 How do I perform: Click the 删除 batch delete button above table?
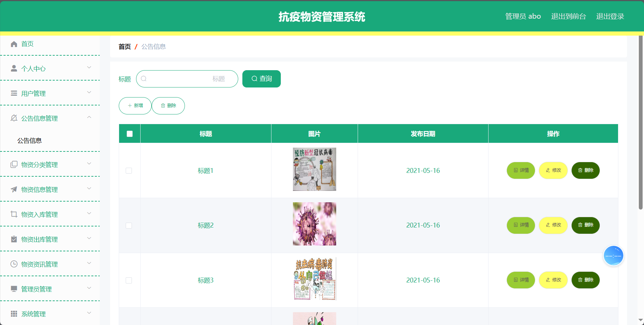pyautogui.click(x=168, y=106)
